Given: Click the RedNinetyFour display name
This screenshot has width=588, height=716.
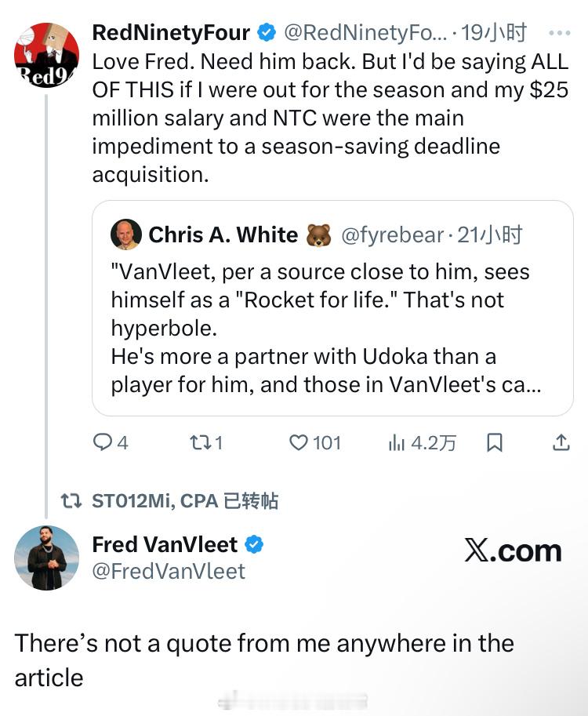Looking at the screenshot, I should click(x=171, y=33).
